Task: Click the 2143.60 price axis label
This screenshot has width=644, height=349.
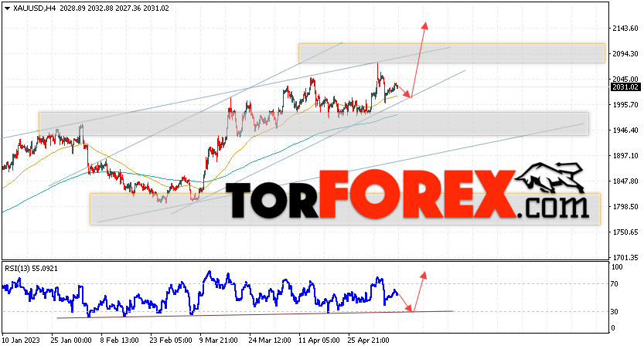Action: click(625, 29)
